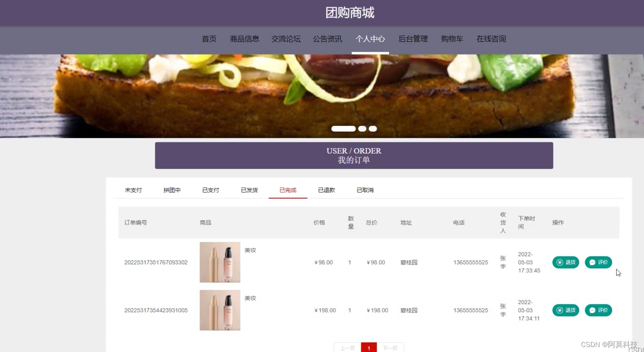Switch to 已取消 orders tab
Viewport: 644px width, 352px height.
[x=365, y=190]
